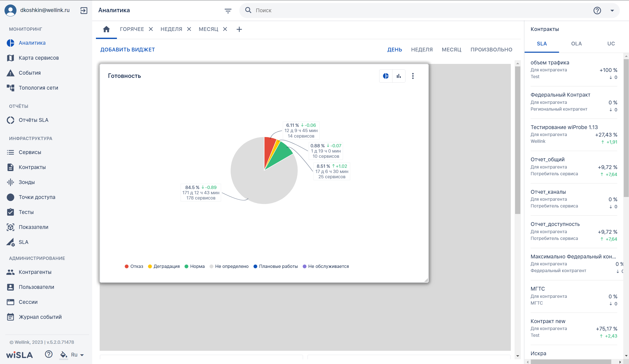Click the logout icon beside user email
Screen dimensions: 629x364
(84, 10)
